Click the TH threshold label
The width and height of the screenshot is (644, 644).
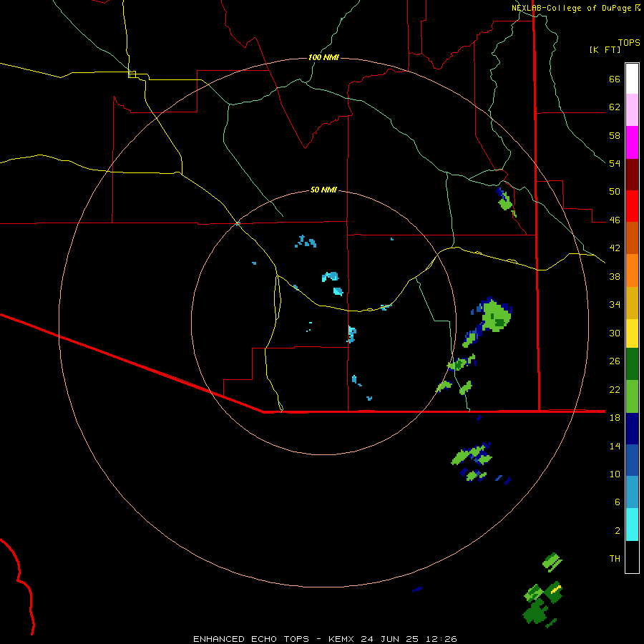615,558
